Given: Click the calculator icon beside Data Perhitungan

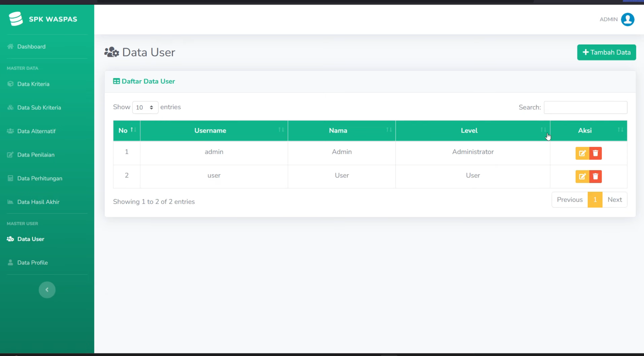Looking at the screenshot, I should (10, 178).
